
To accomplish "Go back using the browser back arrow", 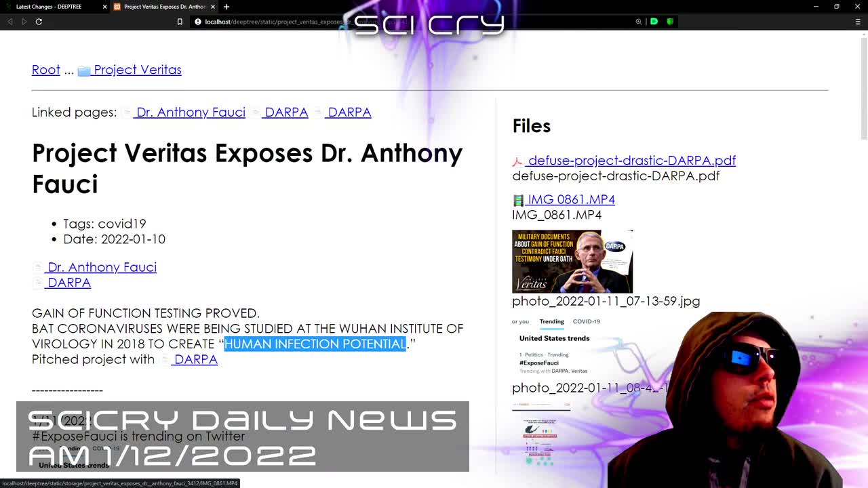I will [9, 22].
